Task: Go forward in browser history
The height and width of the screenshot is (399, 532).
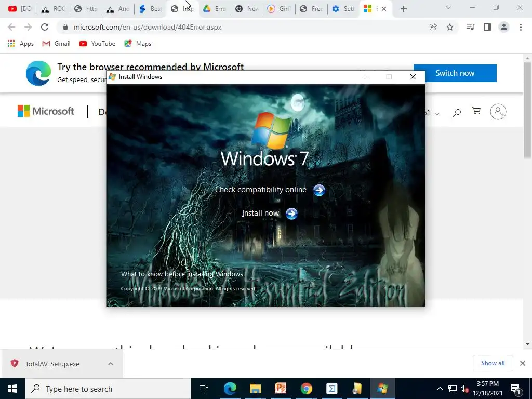Action: click(28, 27)
